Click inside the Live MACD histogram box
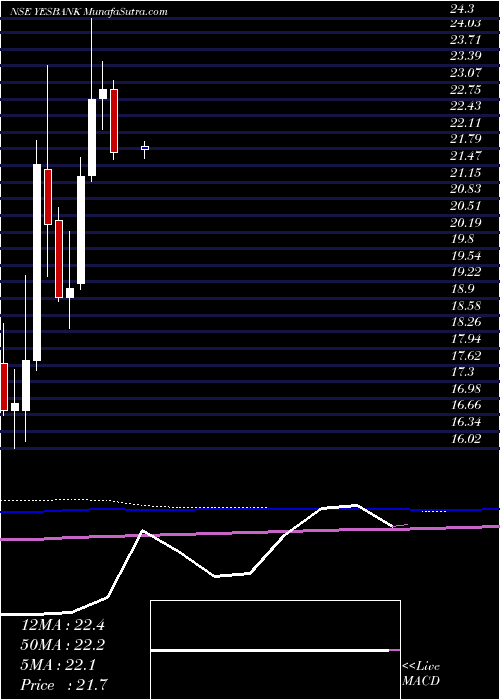 point(275,650)
